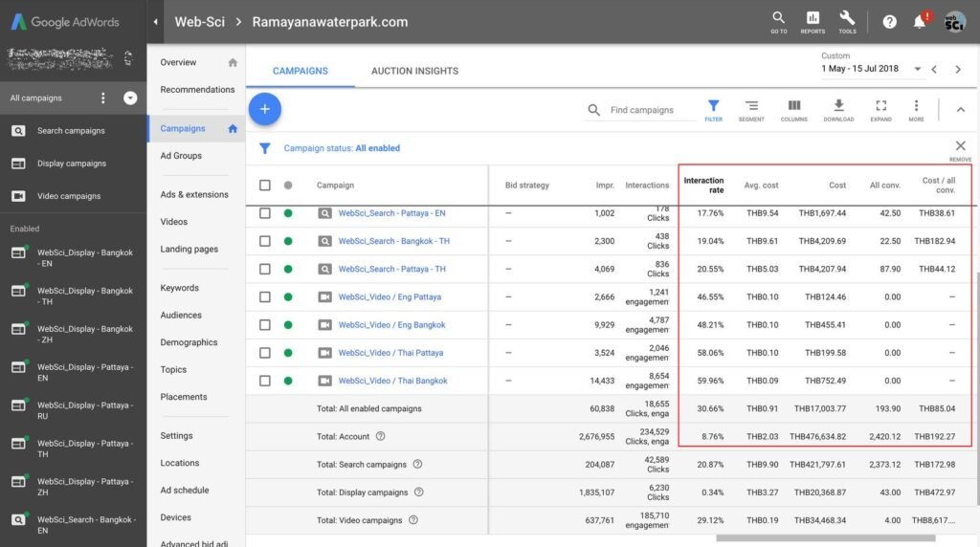Select Search campaigns in the sidebar
This screenshot has height=547, width=980.
pyautogui.click(x=73, y=130)
